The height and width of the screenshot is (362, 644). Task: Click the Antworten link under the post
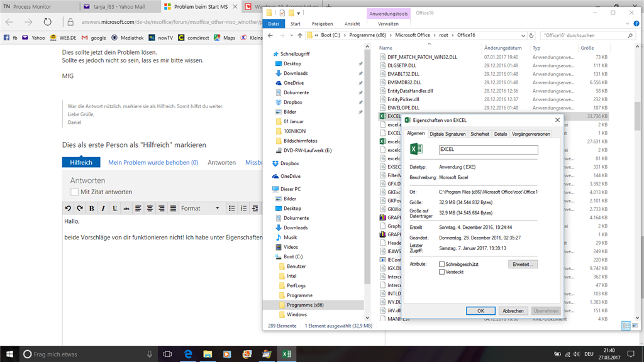coord(222,163)
